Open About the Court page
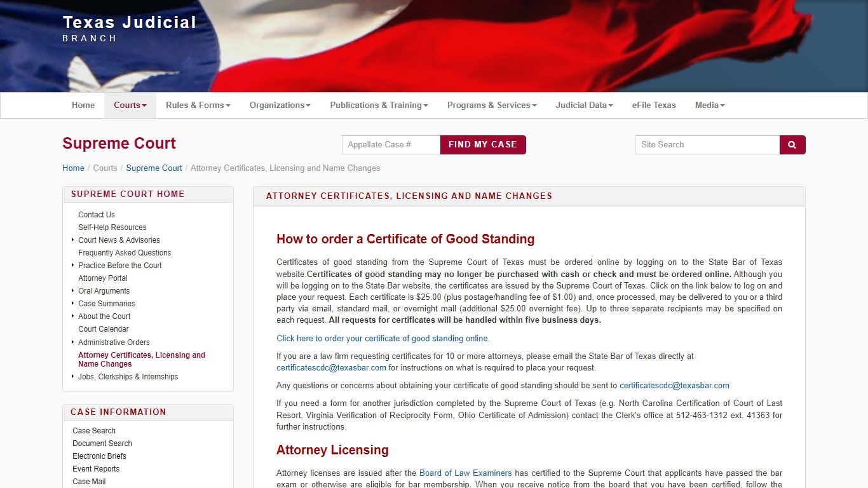Image resolution: width=868 pixels, height=488 pixels. [104, 316]
